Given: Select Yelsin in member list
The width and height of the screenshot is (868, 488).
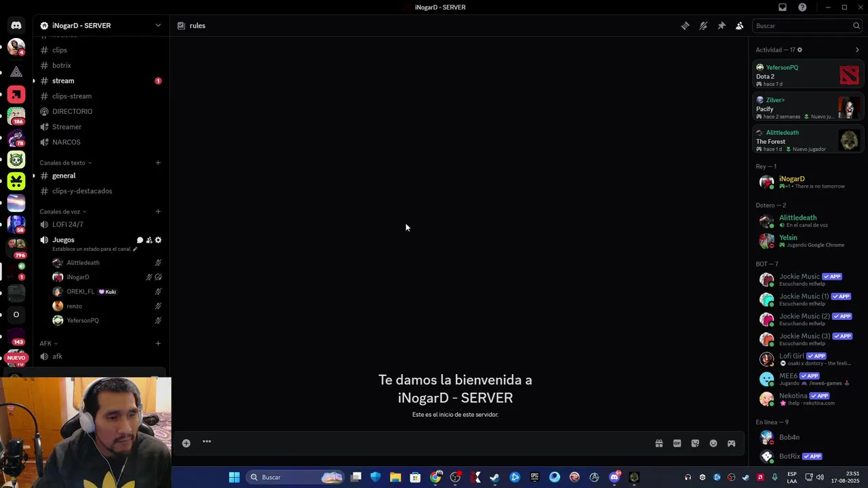Looking at the screenshot, I should 808,241.
